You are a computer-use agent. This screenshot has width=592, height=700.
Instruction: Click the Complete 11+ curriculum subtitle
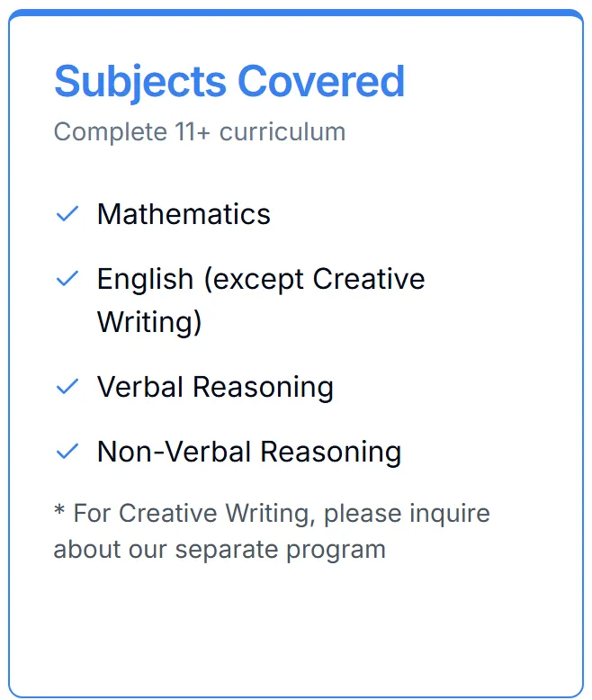200,132
